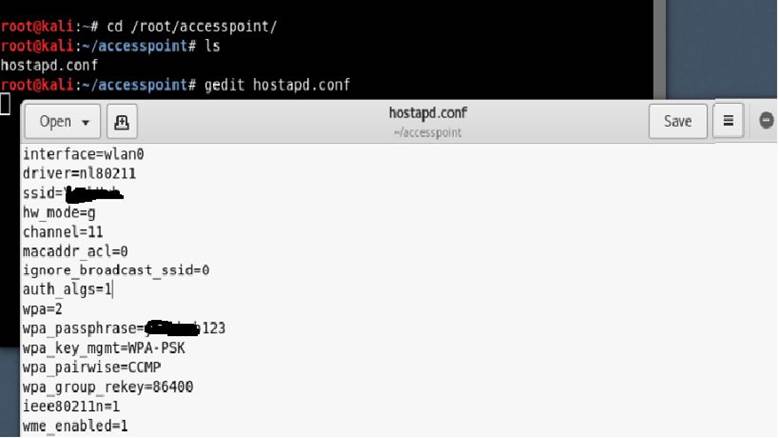Expand the Open button dropdown arrow
This screenshot has width=779, height=438.
(85, 122)
